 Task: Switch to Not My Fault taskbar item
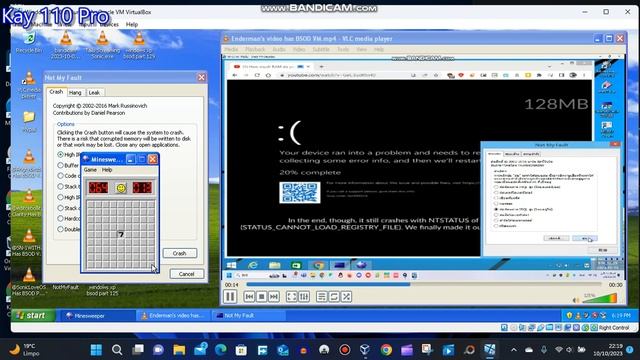coord(248,316)
